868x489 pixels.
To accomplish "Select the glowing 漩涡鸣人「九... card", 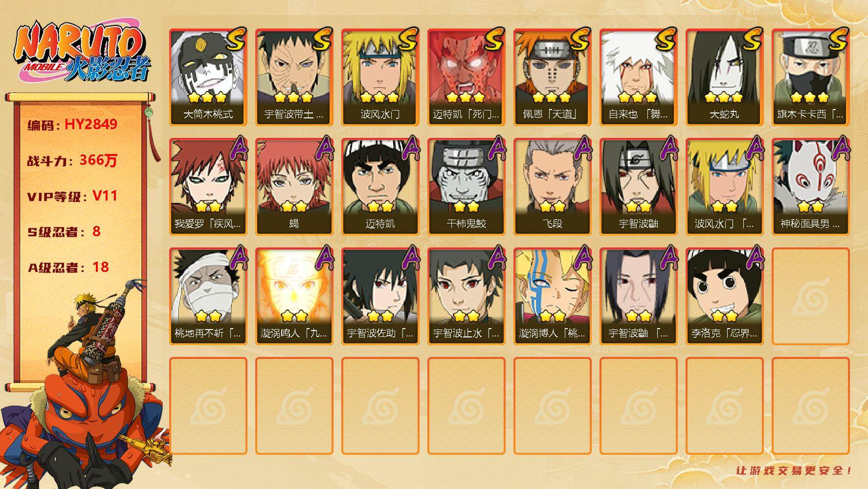I will (294, 296).
